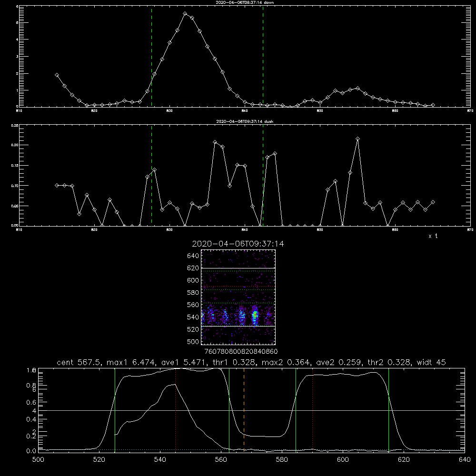Viewport: 476px width, 476px height.
Task: Click the 'max2 0.364' value in the stats line
Action: click(x=285, y=362)
